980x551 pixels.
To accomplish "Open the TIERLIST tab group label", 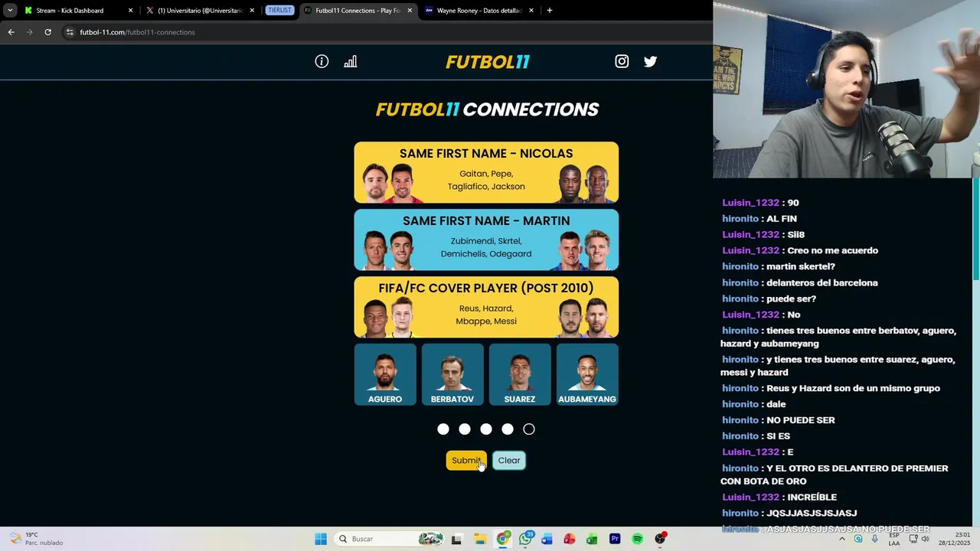I will 279,11.
